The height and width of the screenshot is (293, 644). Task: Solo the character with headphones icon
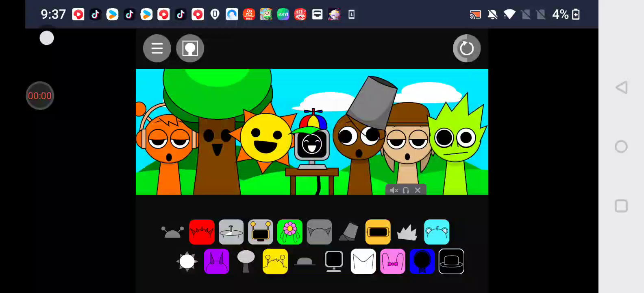[x=406, y=190]
